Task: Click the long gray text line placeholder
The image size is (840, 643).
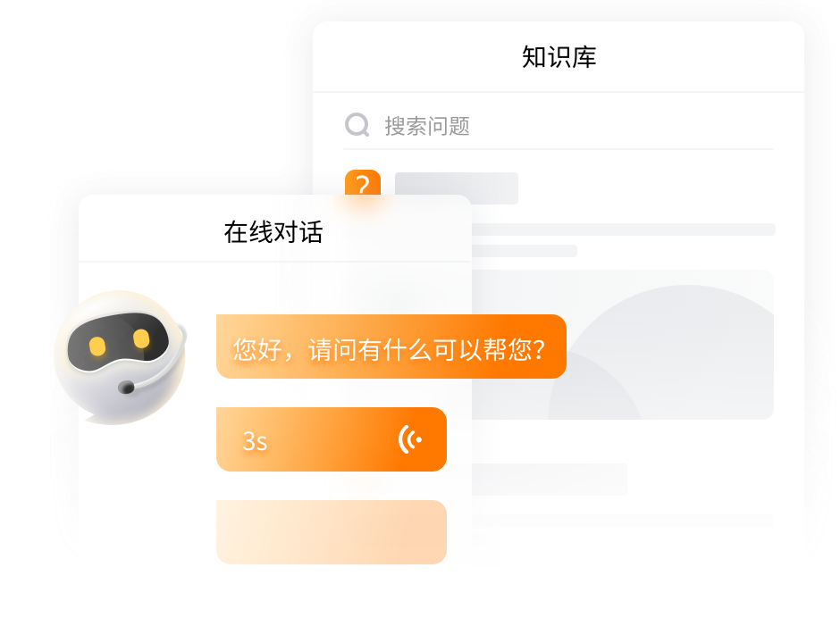Action: pyautogui.click(x=624, y=230)
